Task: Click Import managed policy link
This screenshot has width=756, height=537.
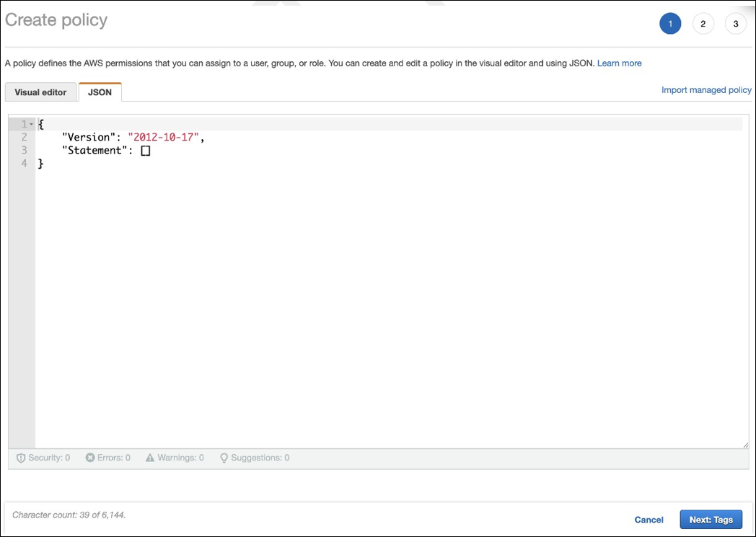Action: (706, 90)
